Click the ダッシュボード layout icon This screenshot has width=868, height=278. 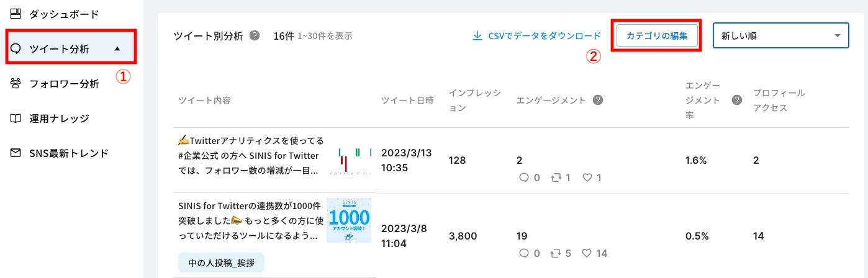[17, 13]
